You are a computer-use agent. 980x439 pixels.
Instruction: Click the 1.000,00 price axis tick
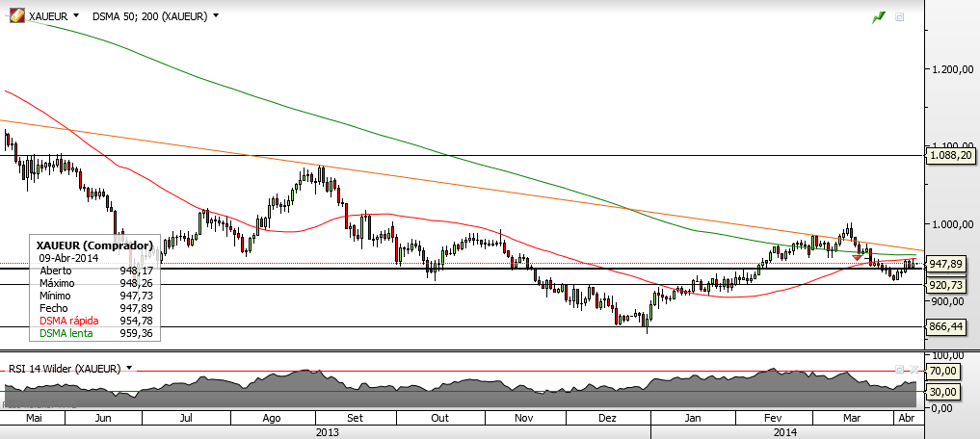click(951, 225)
